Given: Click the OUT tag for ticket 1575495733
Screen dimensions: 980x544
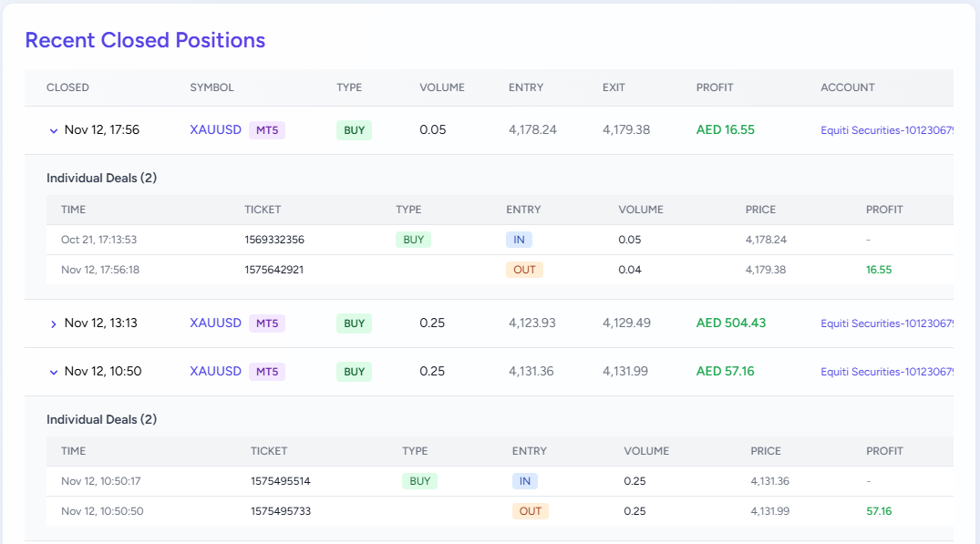Looking at the screenshot, I should coord(530,511).
